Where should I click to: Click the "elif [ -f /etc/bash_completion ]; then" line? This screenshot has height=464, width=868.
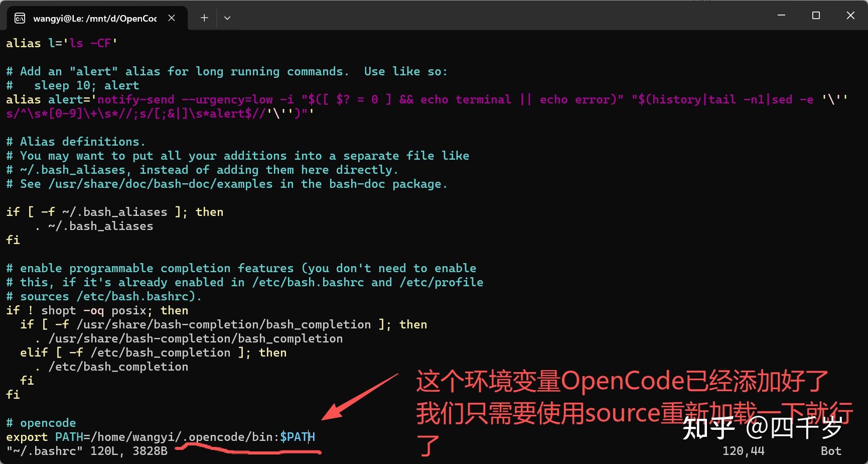[154, 353]
